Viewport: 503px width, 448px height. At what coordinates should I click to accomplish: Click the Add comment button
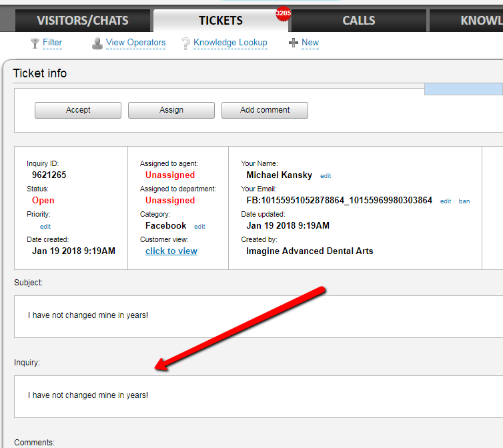(x=265, y=110)
